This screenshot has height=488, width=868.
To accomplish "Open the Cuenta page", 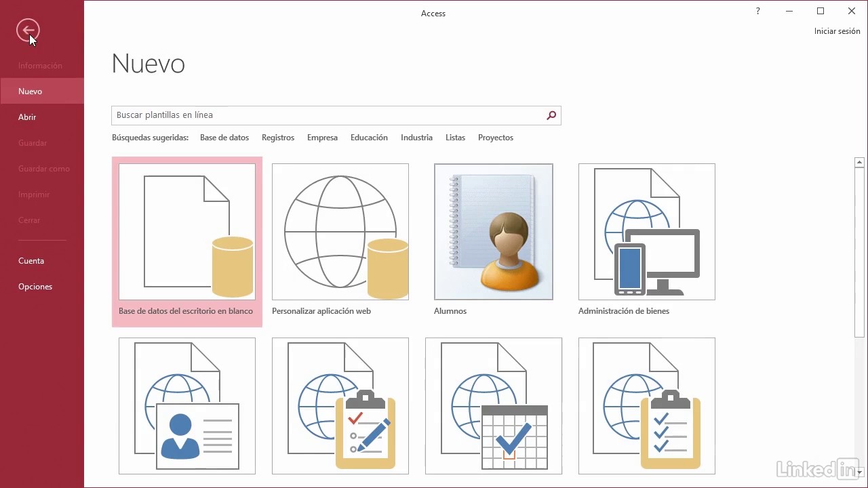I will coord(42,261).
